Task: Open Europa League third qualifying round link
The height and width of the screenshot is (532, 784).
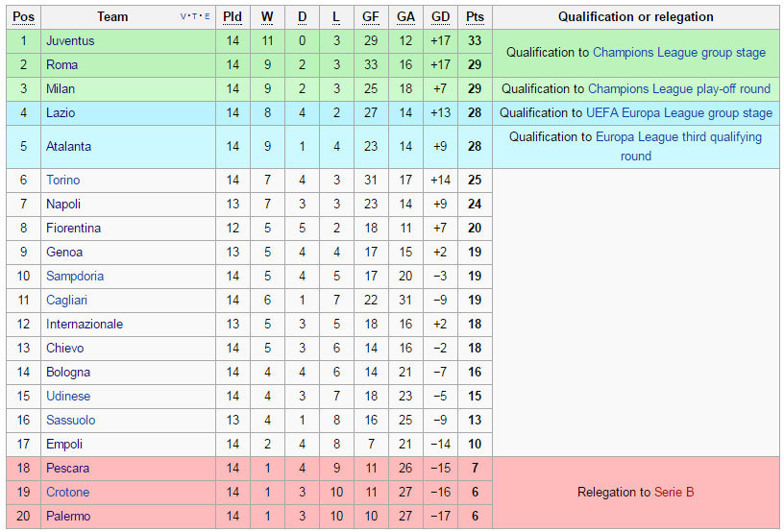Action: [x=678, y=146]
